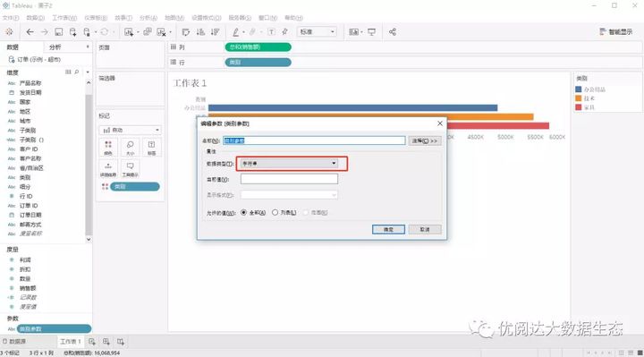Click new story tab icon at bottom
The image size is (644, 357).
point(121,342)
